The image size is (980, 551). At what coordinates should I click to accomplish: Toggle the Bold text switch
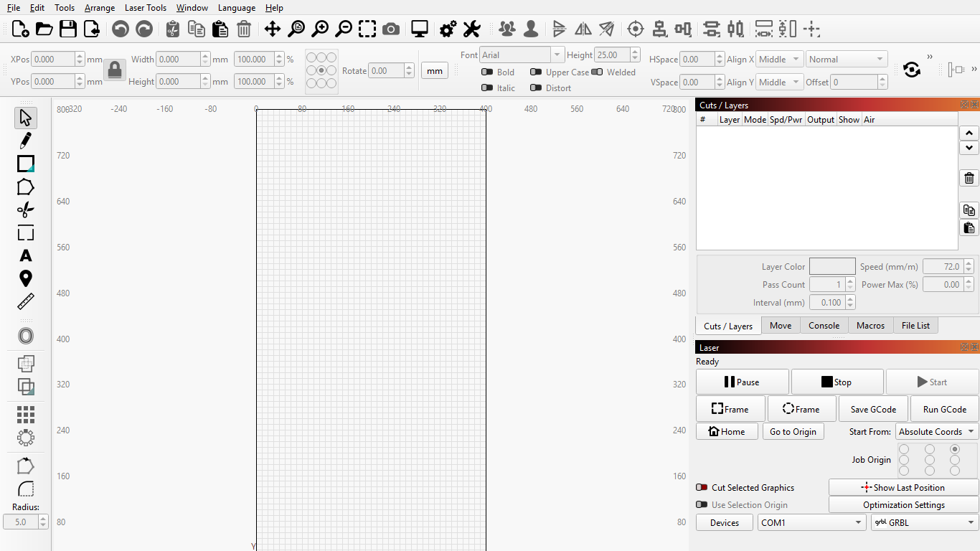(488, 72)
